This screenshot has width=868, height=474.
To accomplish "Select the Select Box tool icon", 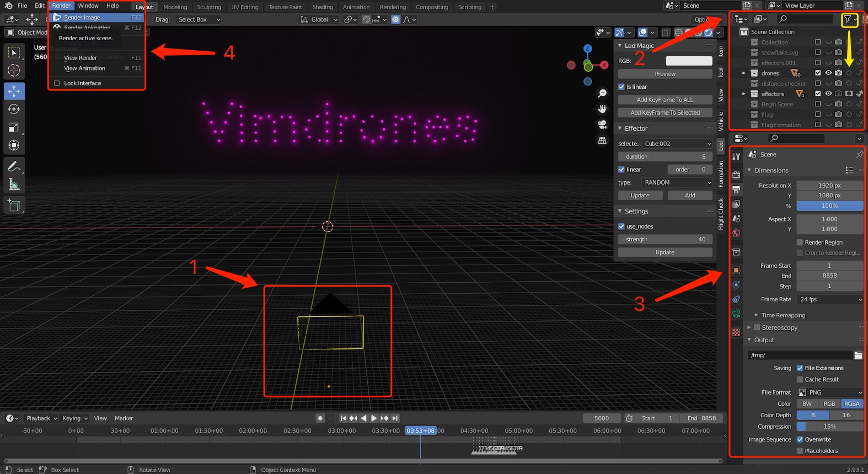I will tap(14, 52).
